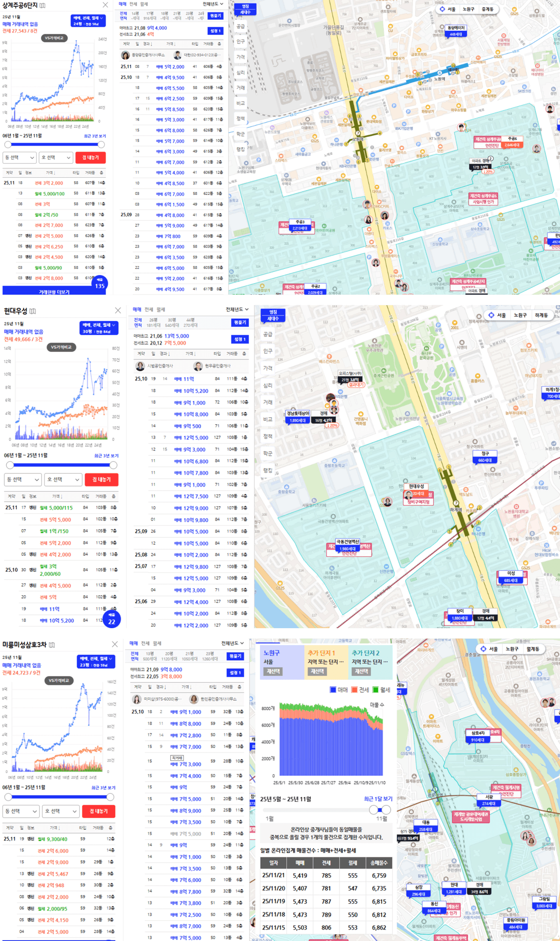560x941 pixels.
Task: Select the 주공6 2,646세대 map marker
Action: coord(512,142)
